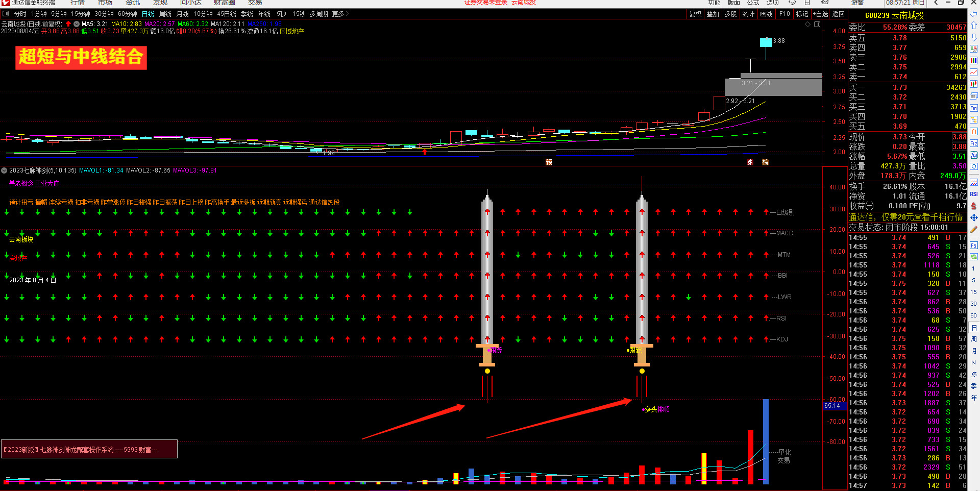Select the candlestick chart icon in sidebar
This screenshot has height=491, width=980.
[974, 84]
